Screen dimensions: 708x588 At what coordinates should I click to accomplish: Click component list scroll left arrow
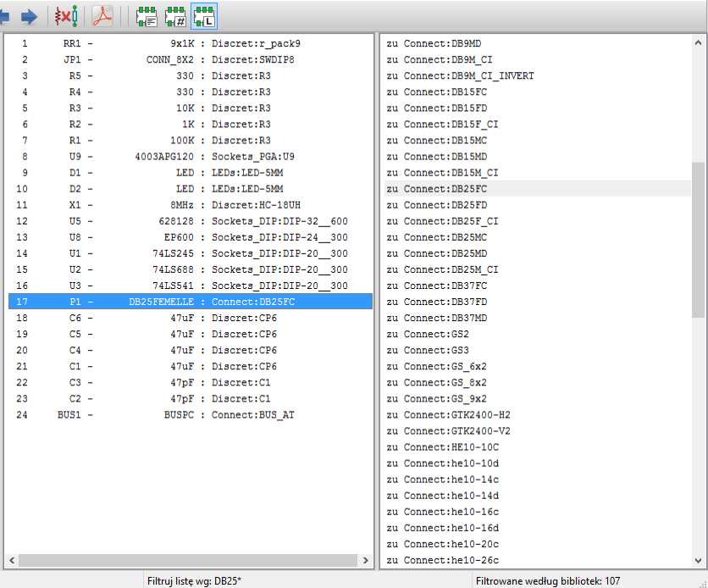pyautogui.click(x=12, y=560)
